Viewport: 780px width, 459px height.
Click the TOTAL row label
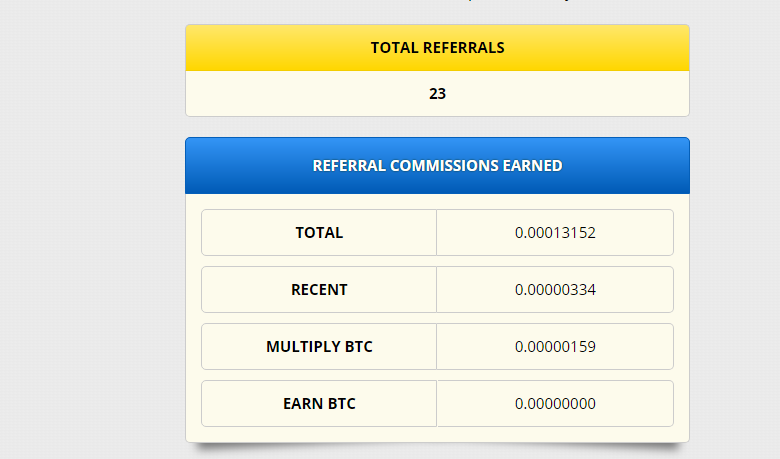coord(319,233)
